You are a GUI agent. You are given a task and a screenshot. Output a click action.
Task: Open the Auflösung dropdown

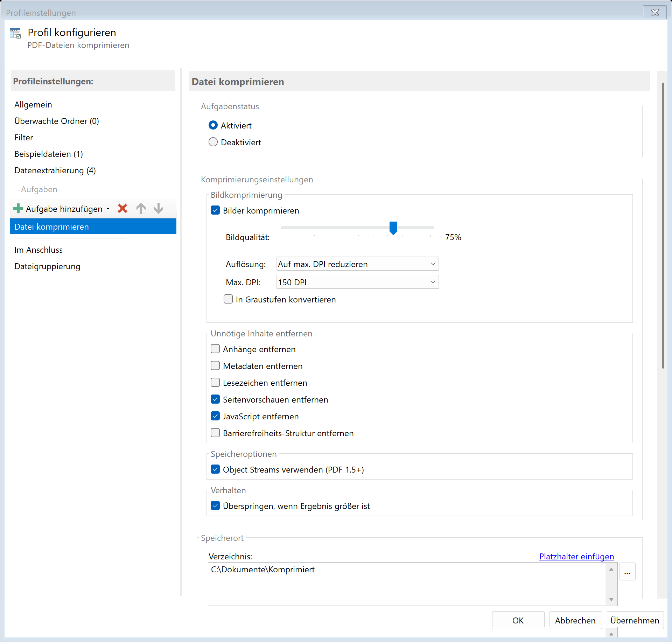pyautogui.click(x=357, y=264)
